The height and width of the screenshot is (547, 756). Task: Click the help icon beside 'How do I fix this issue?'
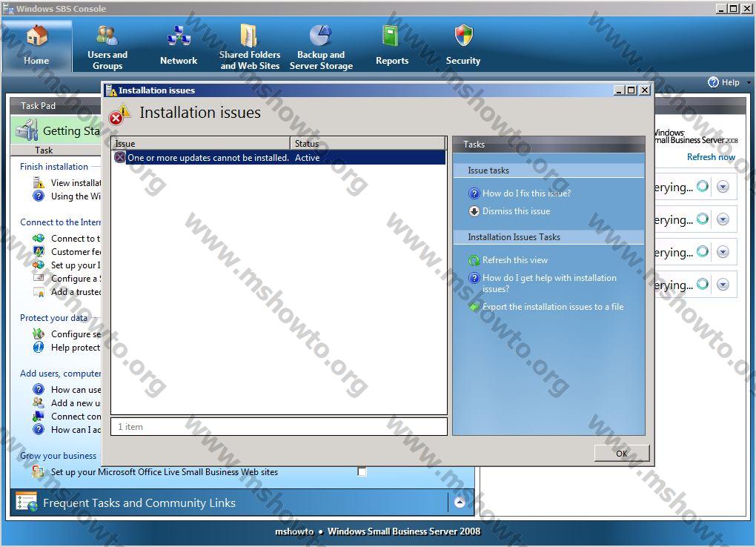474,193
